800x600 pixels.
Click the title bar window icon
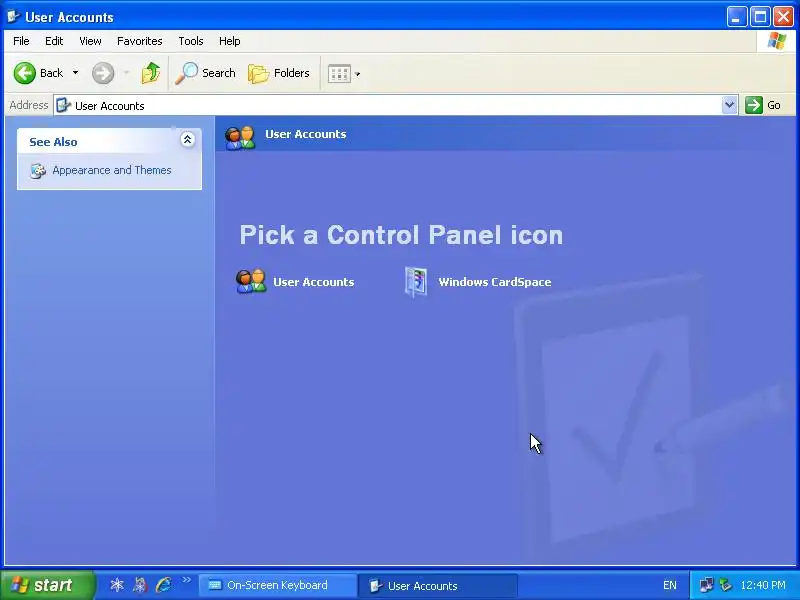(13, 17)
